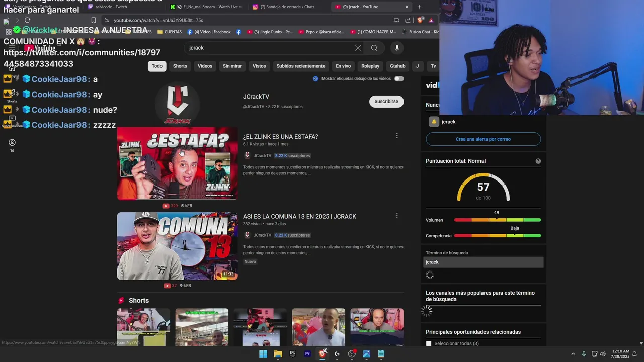Open the notifications bell in system tray
Viewport: 644px width, 362px height.
(634, 354)
